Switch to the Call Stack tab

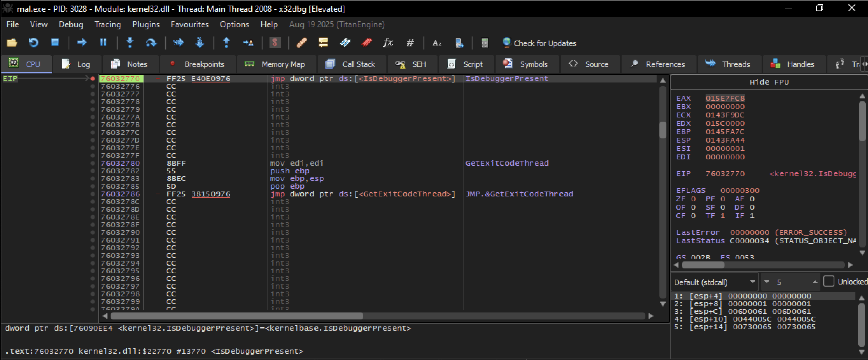click(x=351, y=64)
